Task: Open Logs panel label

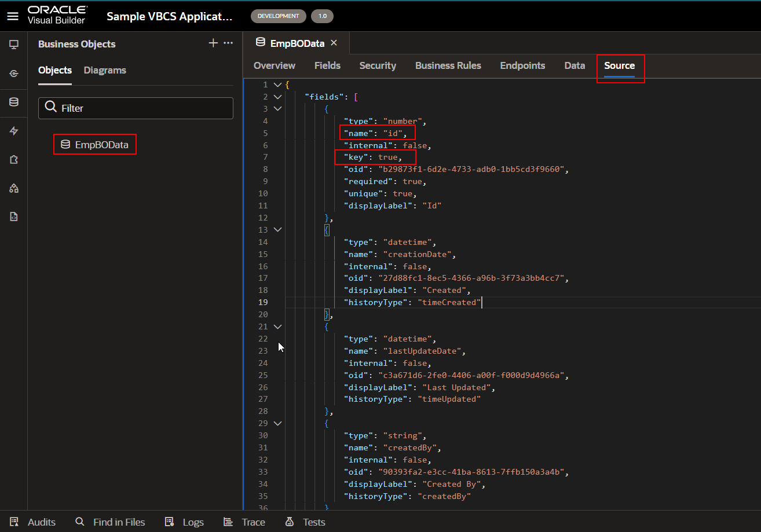Action: coord(193,522)
